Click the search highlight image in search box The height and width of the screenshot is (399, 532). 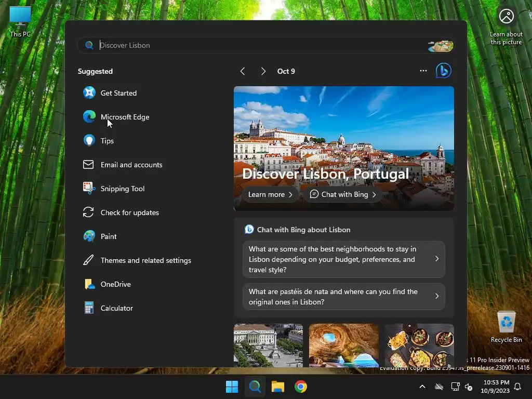click(441, 46)
